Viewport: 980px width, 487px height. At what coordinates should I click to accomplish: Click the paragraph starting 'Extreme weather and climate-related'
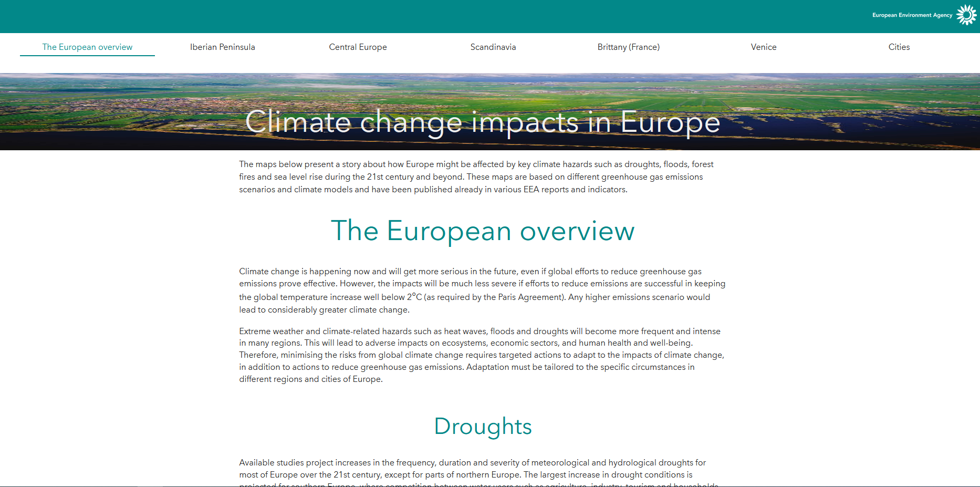(482, 355)
